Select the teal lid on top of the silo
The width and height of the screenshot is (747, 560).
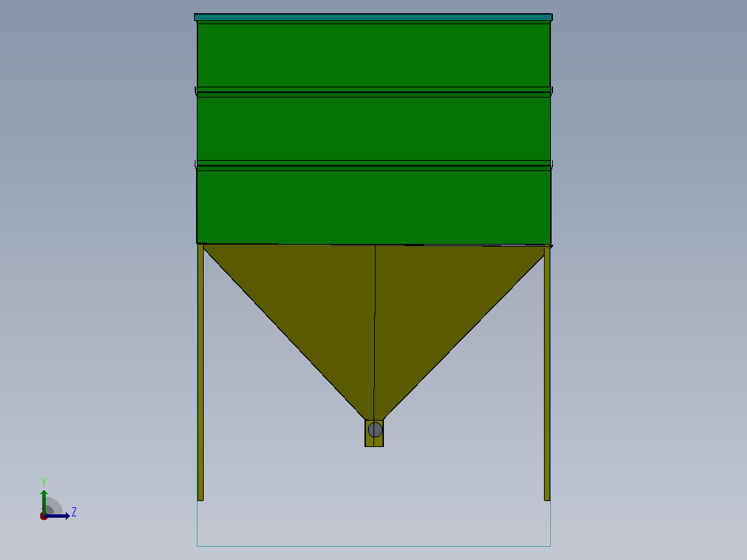(x=373, y=17)
